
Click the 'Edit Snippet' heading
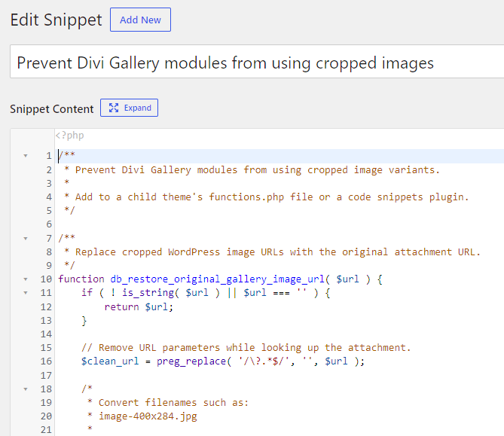[x=56, y=20]
